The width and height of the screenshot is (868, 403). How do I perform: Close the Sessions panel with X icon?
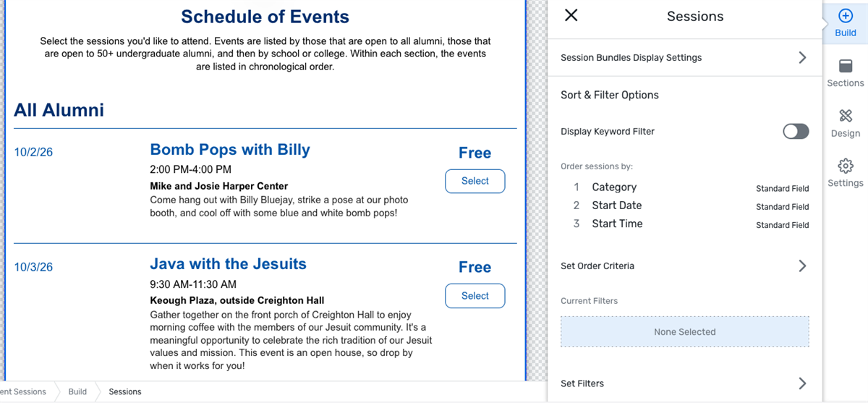pyautogui.click(x=571, y=15)
